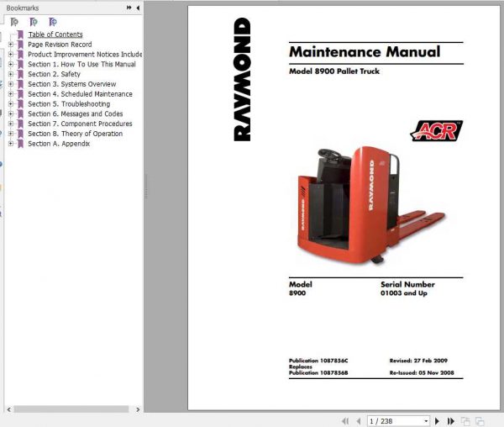Screen dimensions: 504x427
Task: Click the Revised: 27 Feb 2009 text
Action: click(x=418, y=361)
